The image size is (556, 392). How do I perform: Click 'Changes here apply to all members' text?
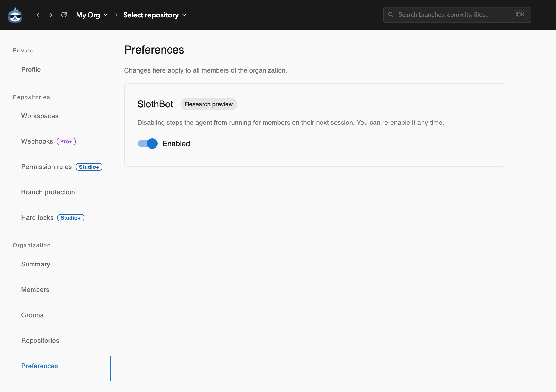[205, 70]
